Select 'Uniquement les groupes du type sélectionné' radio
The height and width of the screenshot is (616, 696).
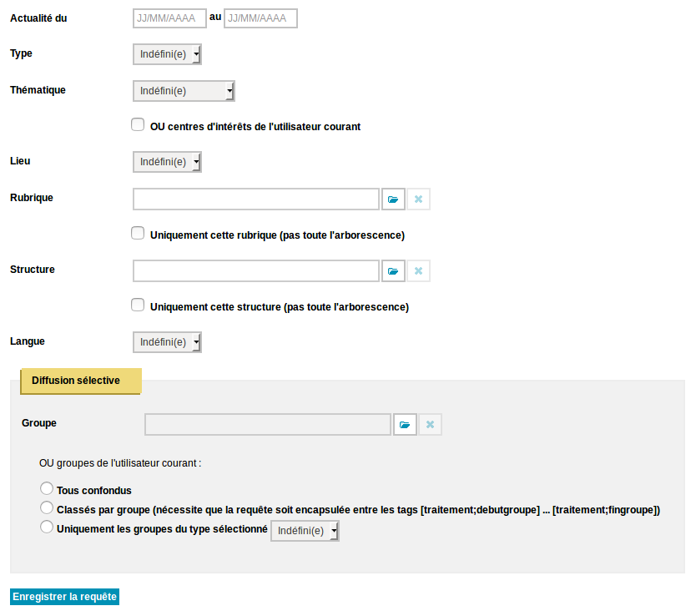47,527
